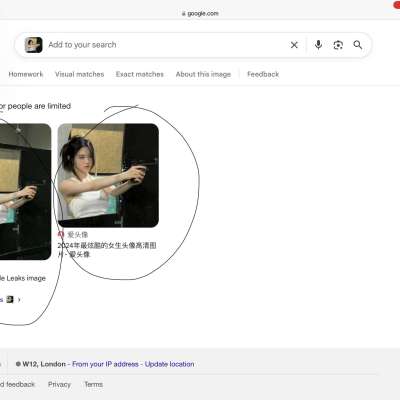
Task: Open the 2024年最炫酷的女生头像 result title
Action: 107,250
